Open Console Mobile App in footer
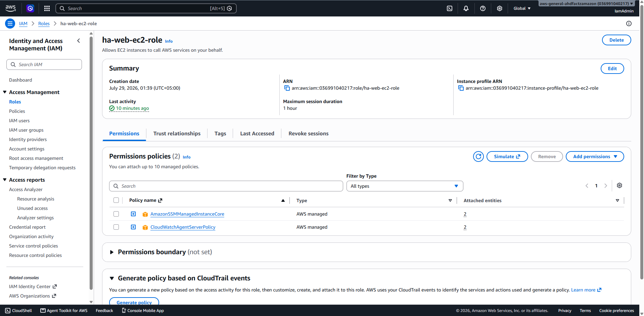 [x=143, y=311]
